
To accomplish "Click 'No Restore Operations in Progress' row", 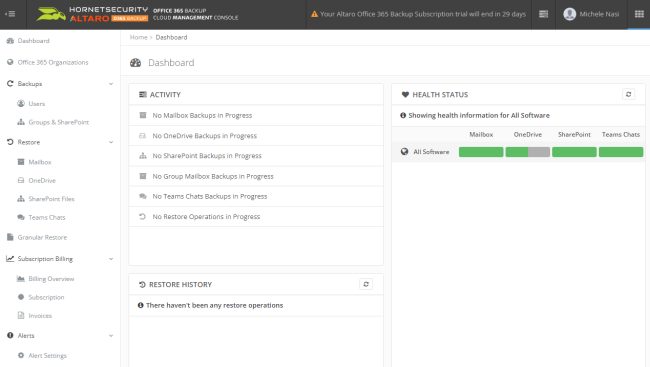I will pos(256,216).
